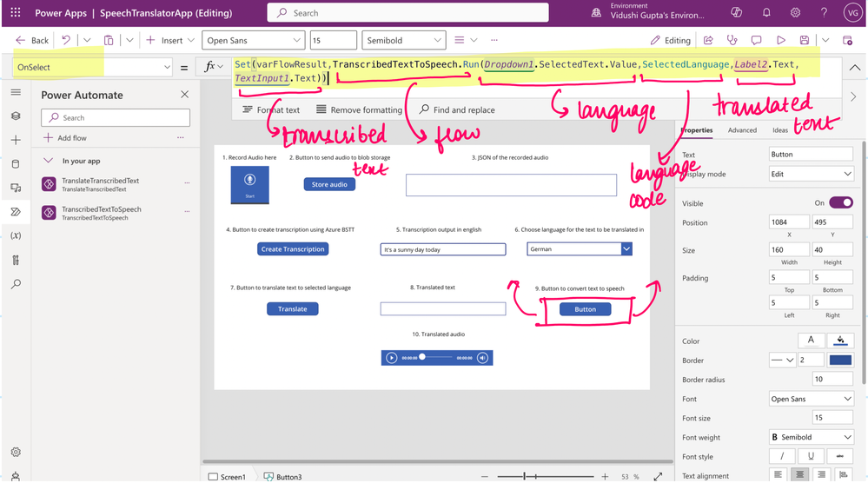Viewport: 868px width, 483px height.
Task: Click the zoom slider at the bottom
Action: click(x=545, y=476)
